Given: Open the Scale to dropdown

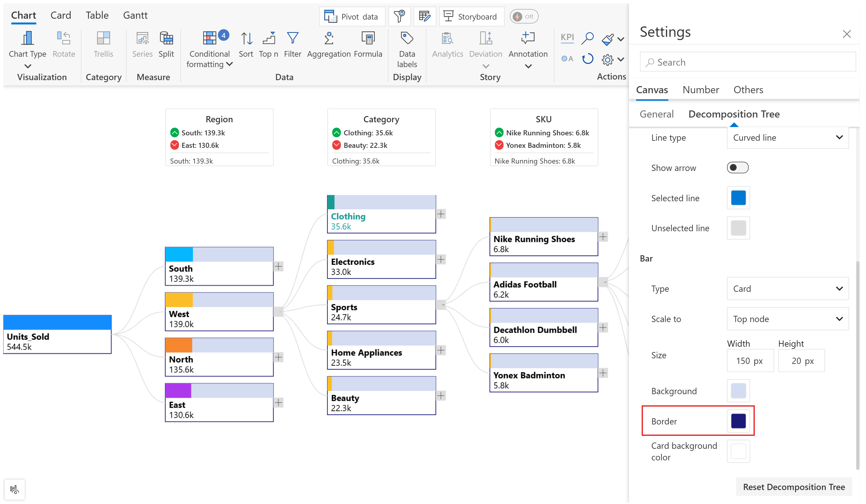Looking at the screenshot, I should (788, 319).
